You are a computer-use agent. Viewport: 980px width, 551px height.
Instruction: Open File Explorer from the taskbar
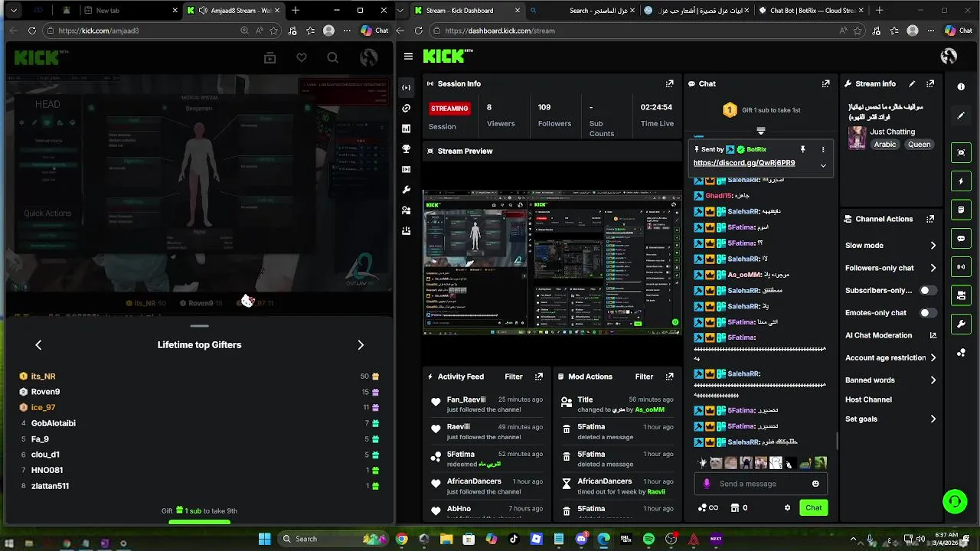coord(446,540)
